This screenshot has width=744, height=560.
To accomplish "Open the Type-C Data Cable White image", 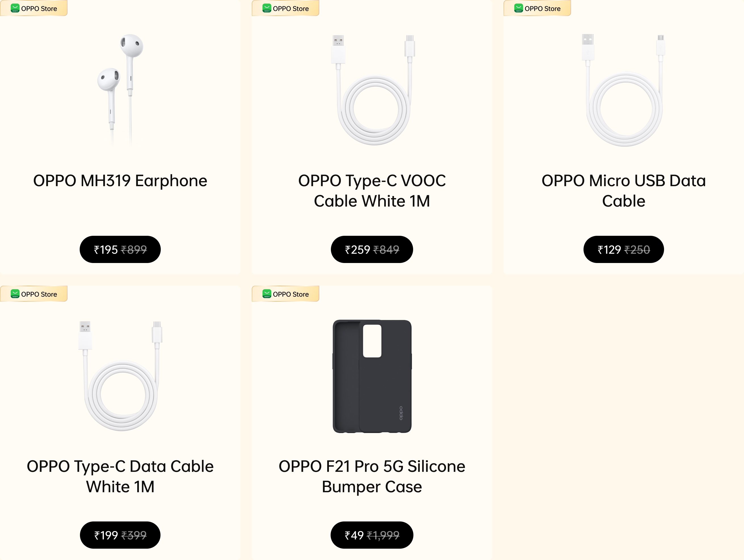I will pyautogui.click(x=120, y=376).
